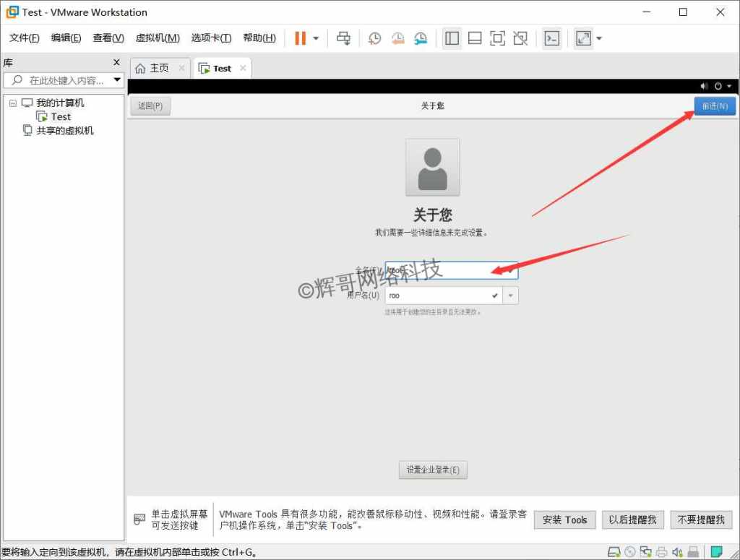740x560 pixels.
Task: Toggle the thumbnail bar view icon
Action: [474, 38]
